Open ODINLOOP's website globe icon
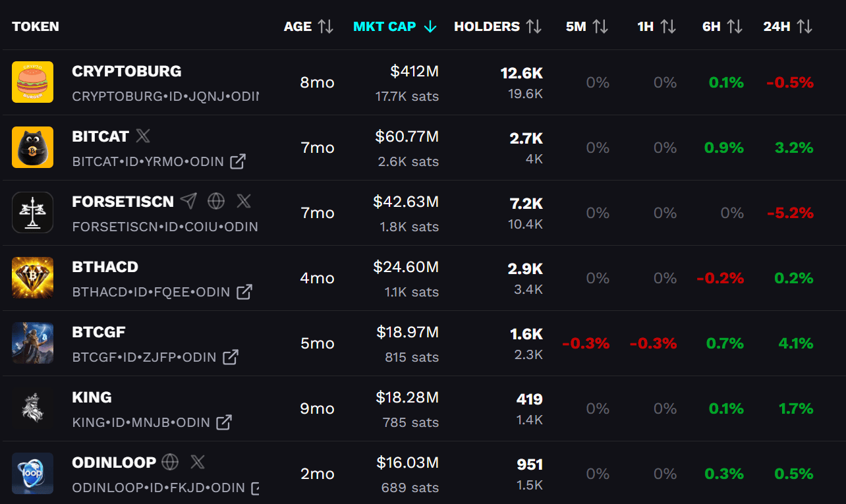 [170, 462]
